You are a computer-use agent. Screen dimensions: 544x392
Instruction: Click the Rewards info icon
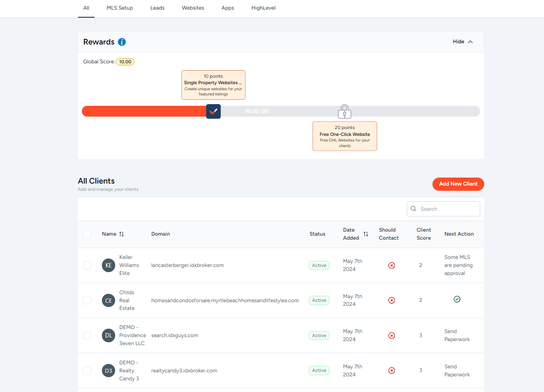click(x=122, y=42)
